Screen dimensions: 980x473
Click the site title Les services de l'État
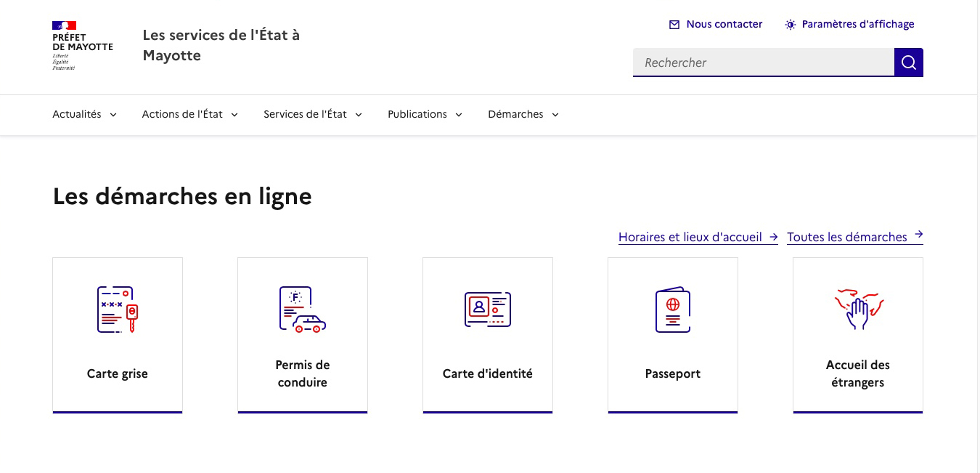tap(221, 44)
